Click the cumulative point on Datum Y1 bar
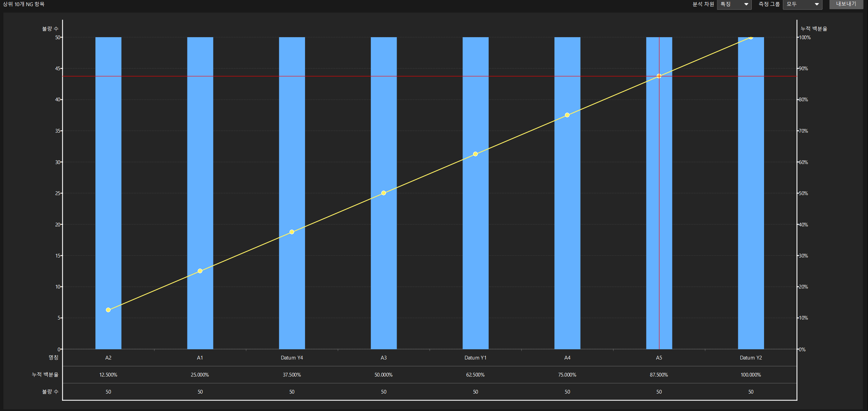Viewport: 868px width, 411px height. point(475,154)
